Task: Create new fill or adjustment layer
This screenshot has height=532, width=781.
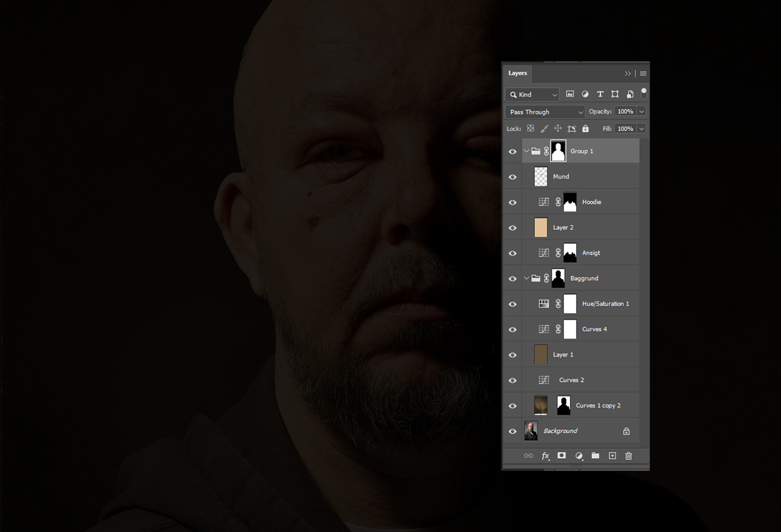Action: [x=579, y=456]
